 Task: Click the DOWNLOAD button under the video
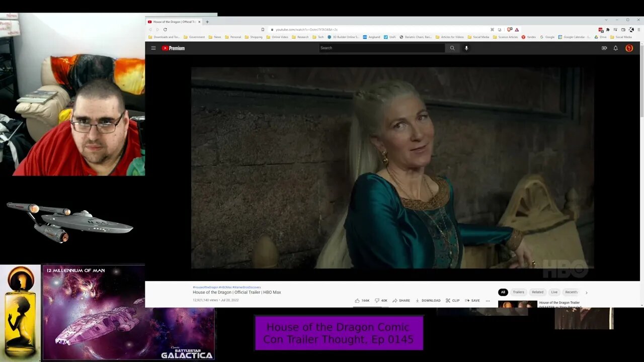click(428, 301)
